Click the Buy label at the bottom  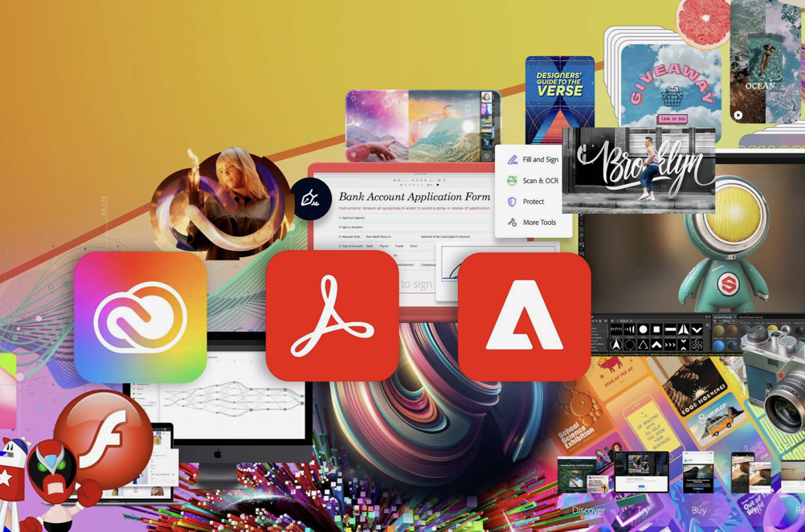pyautogui.click(x=699, y=510)
